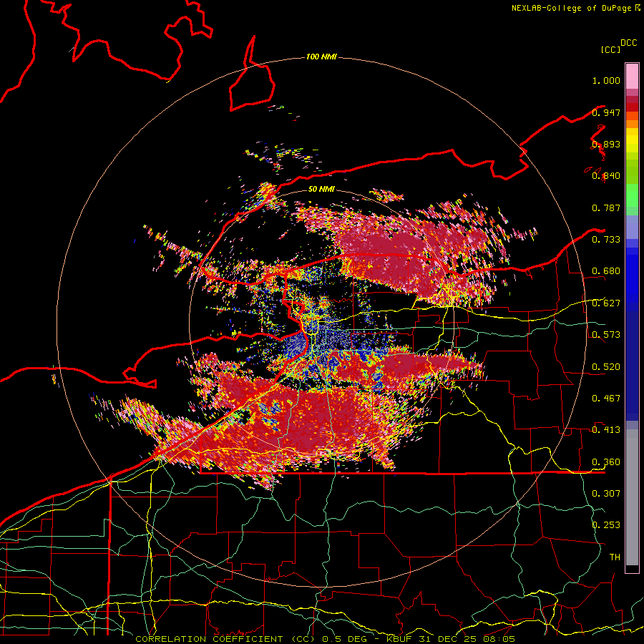Click the 0.840 scale value
The width and height of the screenshot is (644, 644).
606,176
